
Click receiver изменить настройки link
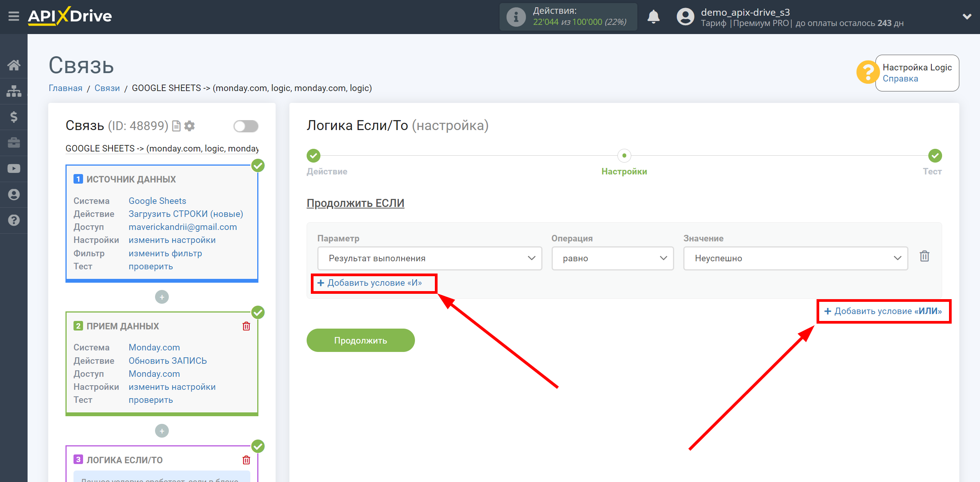click(x=172, y=387)
